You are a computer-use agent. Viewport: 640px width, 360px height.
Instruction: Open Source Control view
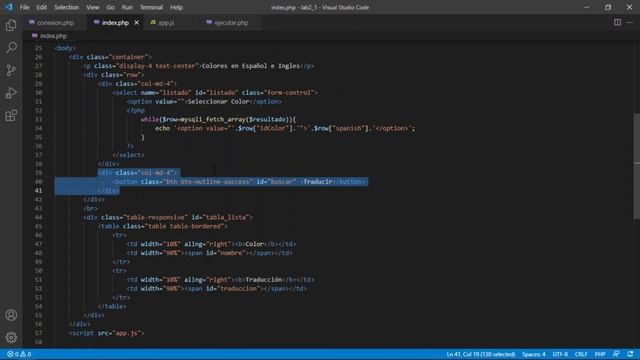pos(11,70)
